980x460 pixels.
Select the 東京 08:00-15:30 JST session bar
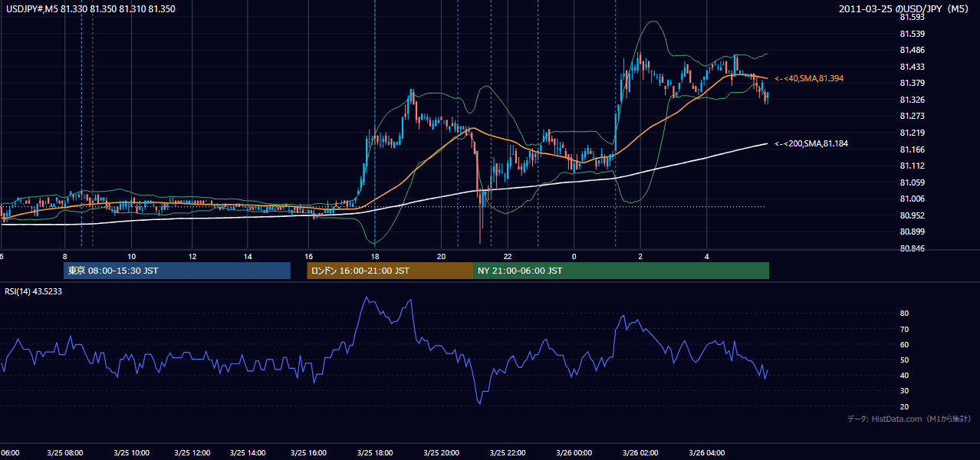[x=177, y=271]
